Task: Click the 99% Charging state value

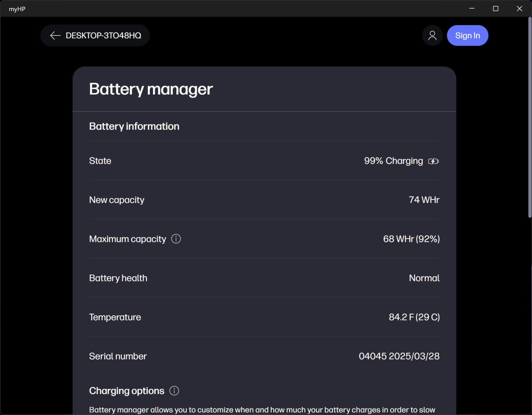Action: coord(393,161)
